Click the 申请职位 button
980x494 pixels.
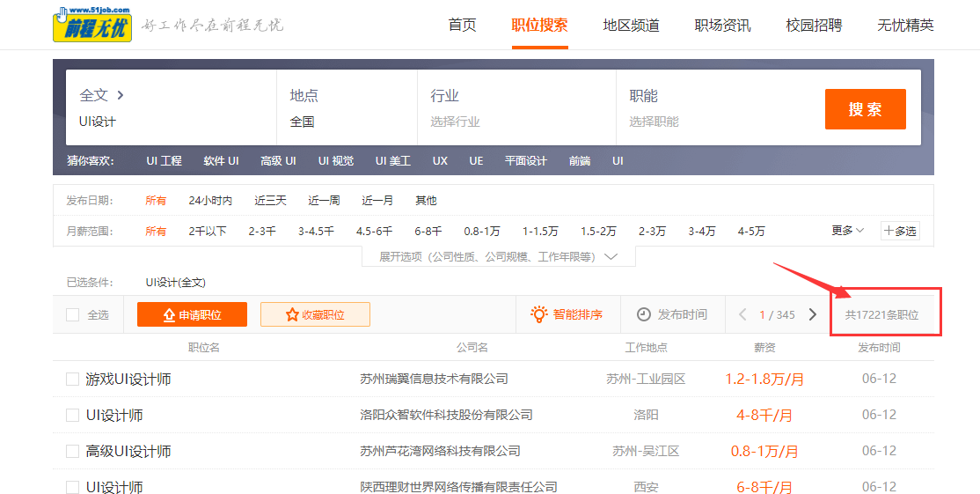point(192,314)
